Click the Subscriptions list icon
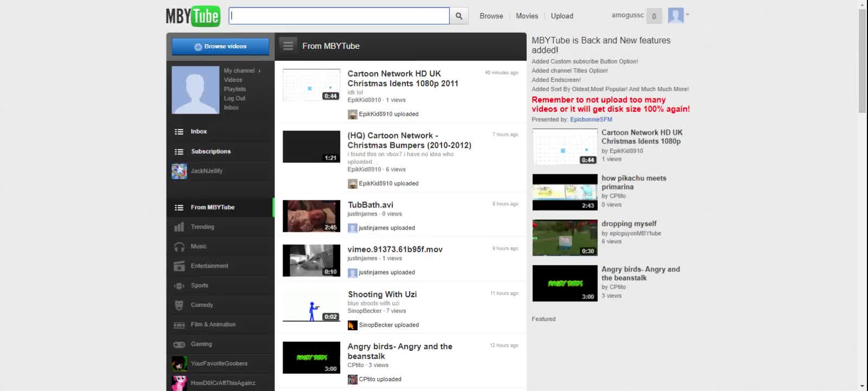 tap(179, 152)
